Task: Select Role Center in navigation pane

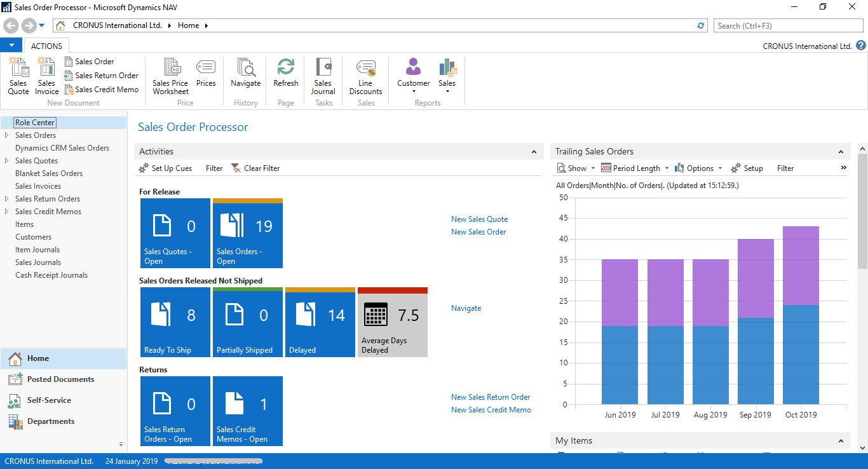Action: pyautogui.click(x=35, y=123)
